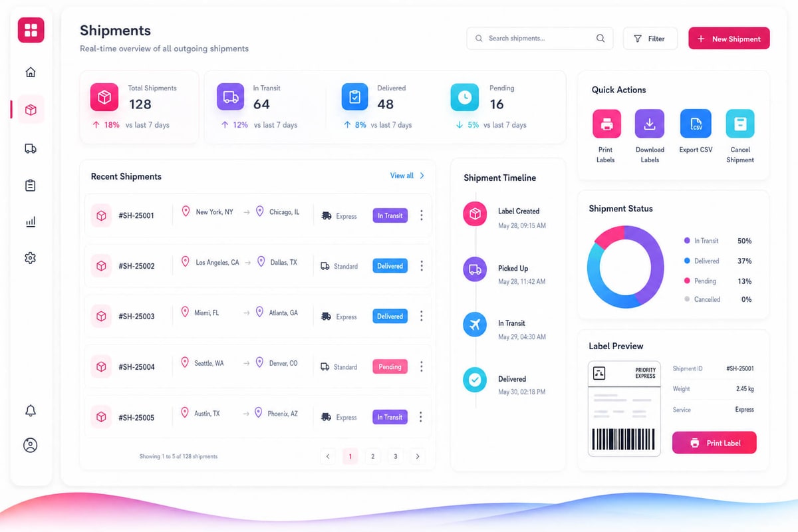
Task: Click the New Shipment button
Action: point(729,39)
